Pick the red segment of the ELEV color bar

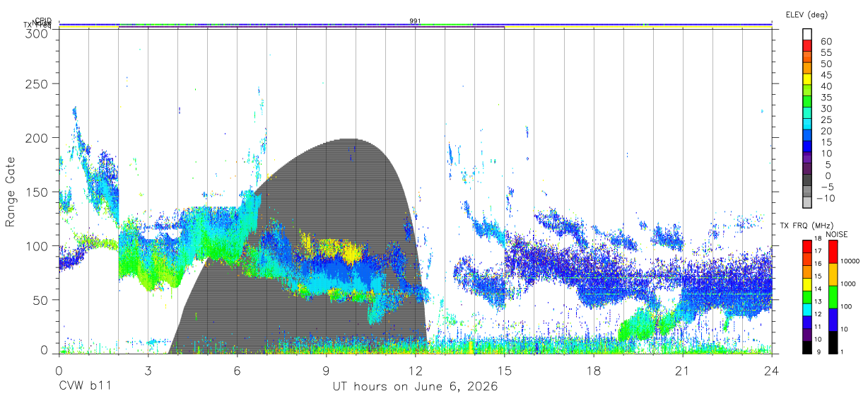pos(807,45)
